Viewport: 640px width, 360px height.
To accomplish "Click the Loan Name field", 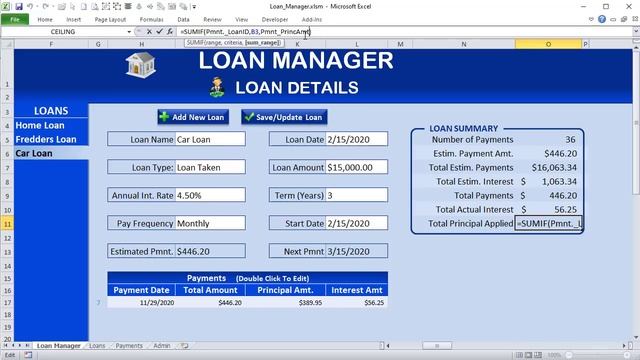I will pyautogui.click(x=210, y=139).
